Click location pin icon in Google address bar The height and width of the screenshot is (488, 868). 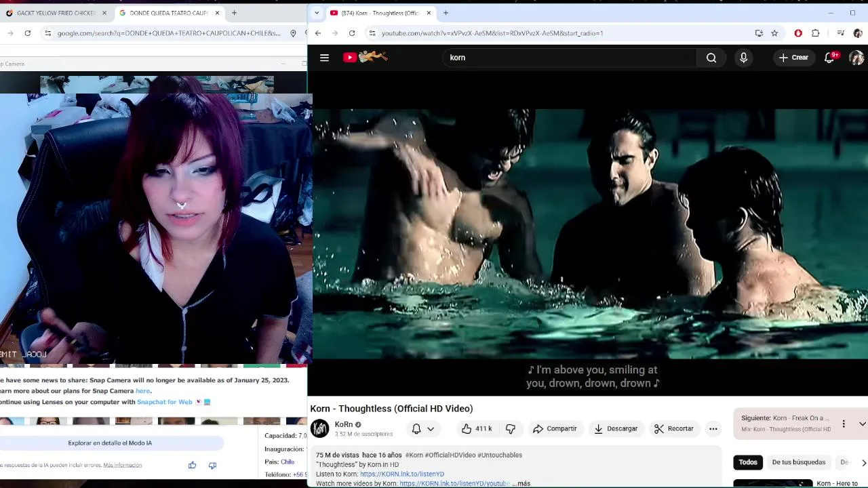(x=293, y=33)
